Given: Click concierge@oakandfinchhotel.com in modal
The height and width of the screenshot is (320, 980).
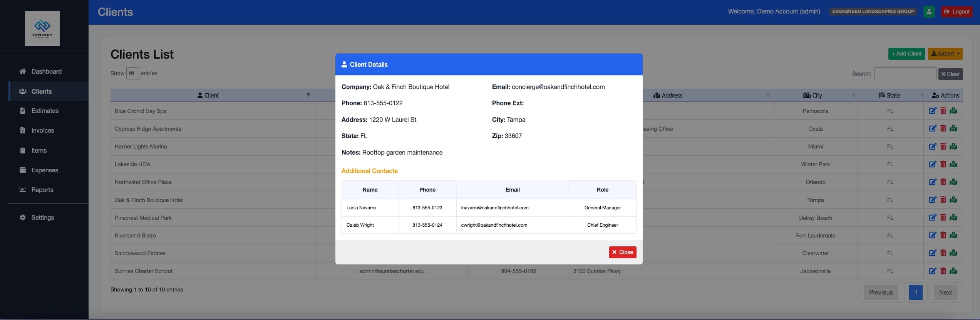Looking at the screenshot, I should pyautogui.click(x=558, y=87).
